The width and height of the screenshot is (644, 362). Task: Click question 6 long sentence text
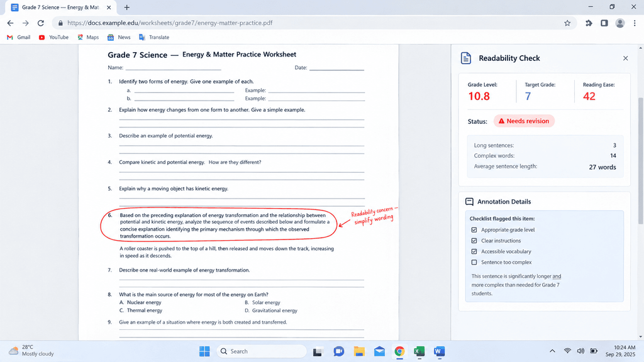(225, 226)
